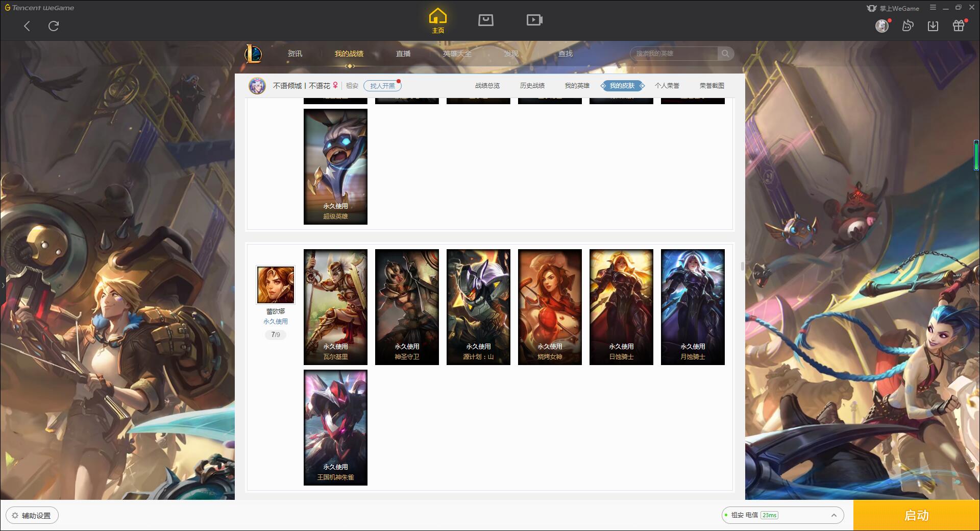Click the 掌上WeGame link
Image resolution: width=980 pixels, height=531 pixels.
tap(893, 8)
